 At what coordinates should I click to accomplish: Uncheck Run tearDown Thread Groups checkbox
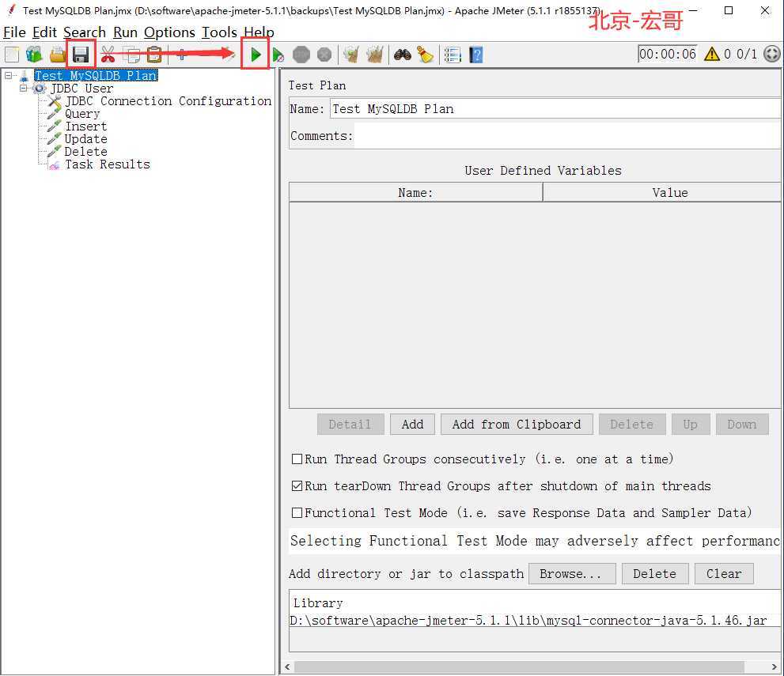[x=297, y=486]
